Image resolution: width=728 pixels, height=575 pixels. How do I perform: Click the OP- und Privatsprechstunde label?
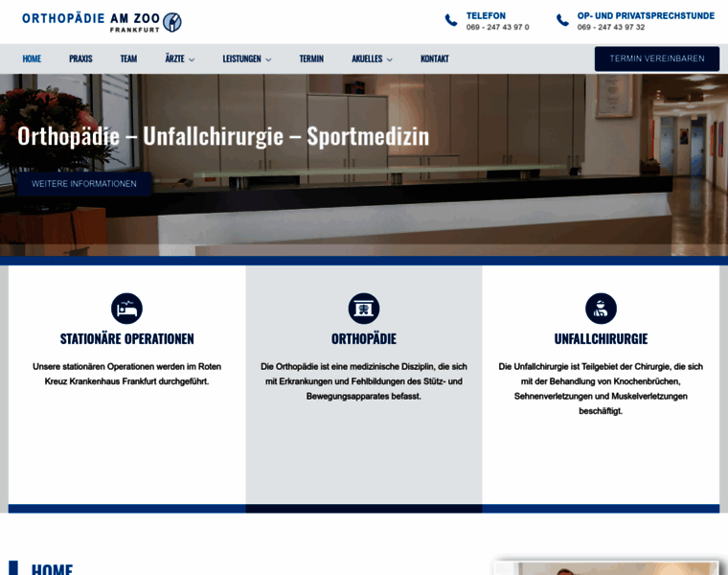[x=646, y=15]
